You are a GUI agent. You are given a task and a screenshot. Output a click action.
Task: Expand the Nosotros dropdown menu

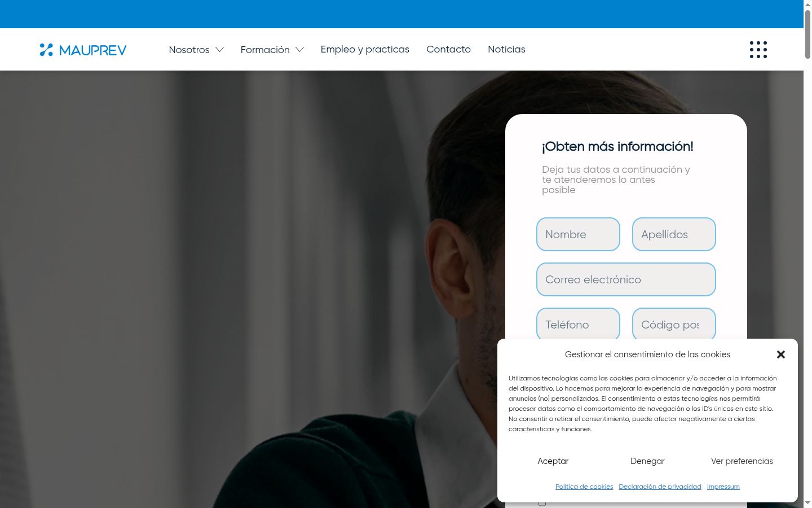(196, 50)
